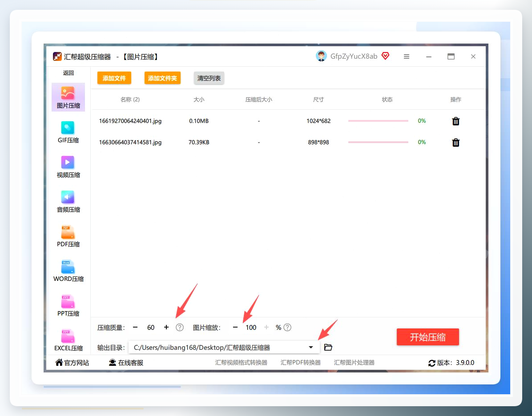
Task: Open 官方网站 link
Action: [72, 363]
